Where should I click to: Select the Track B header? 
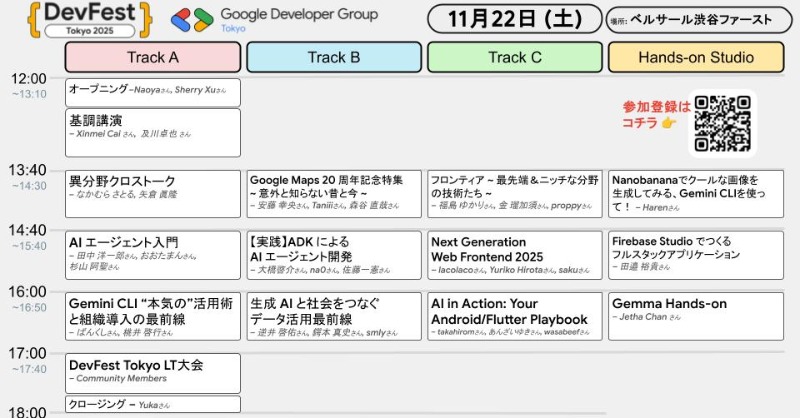334,57
